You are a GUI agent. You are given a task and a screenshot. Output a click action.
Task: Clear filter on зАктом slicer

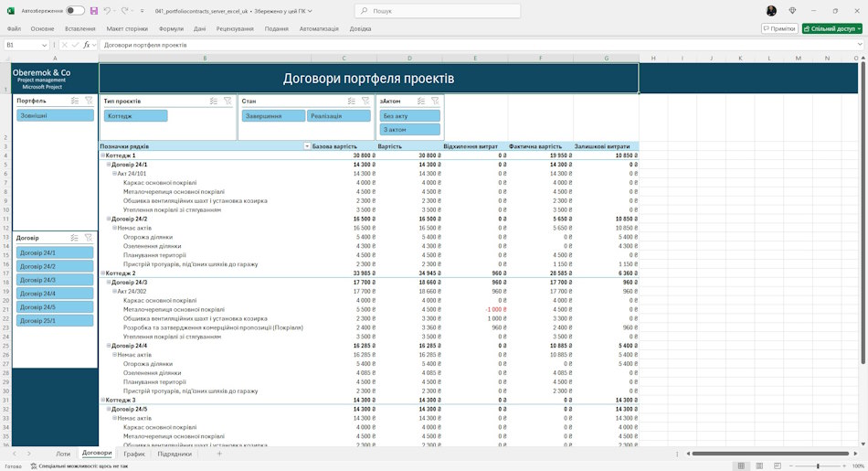(435, 101)
